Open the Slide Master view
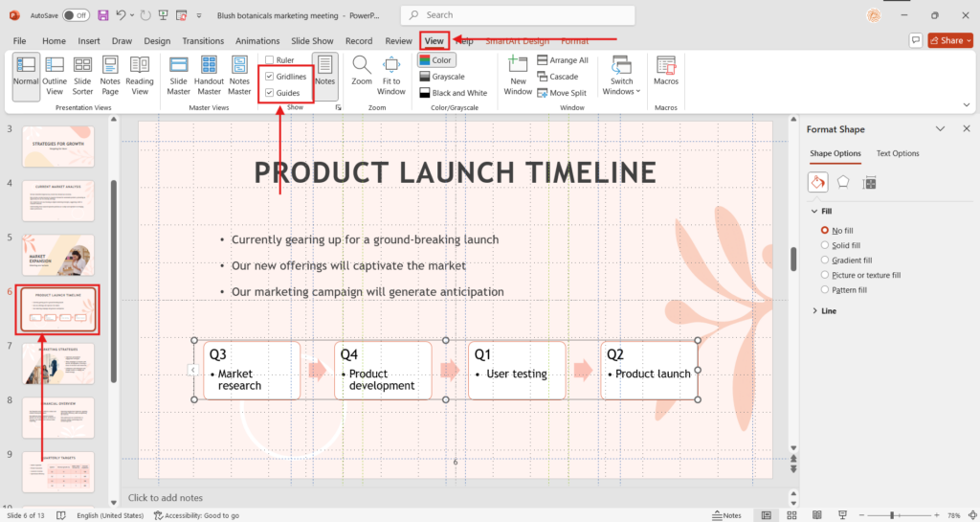 (x=178, y=76)
